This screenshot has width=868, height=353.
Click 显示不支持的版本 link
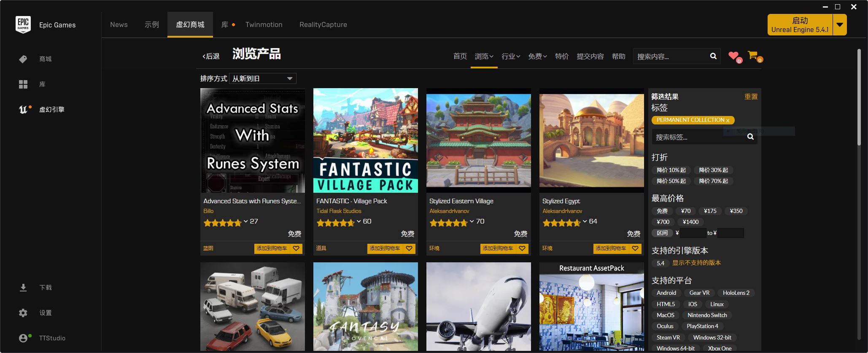[696, 263]
